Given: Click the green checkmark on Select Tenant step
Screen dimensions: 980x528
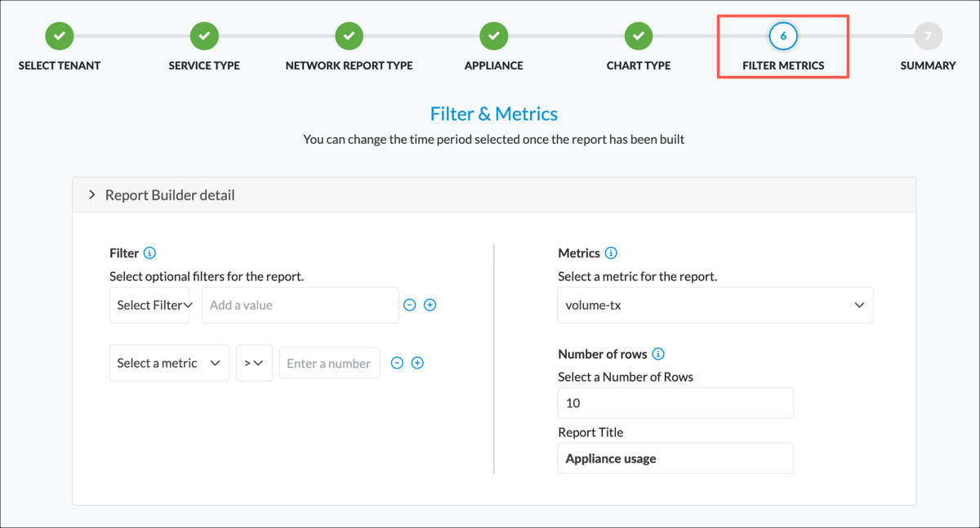Looking at the screenshot, I should click(59, 35).
